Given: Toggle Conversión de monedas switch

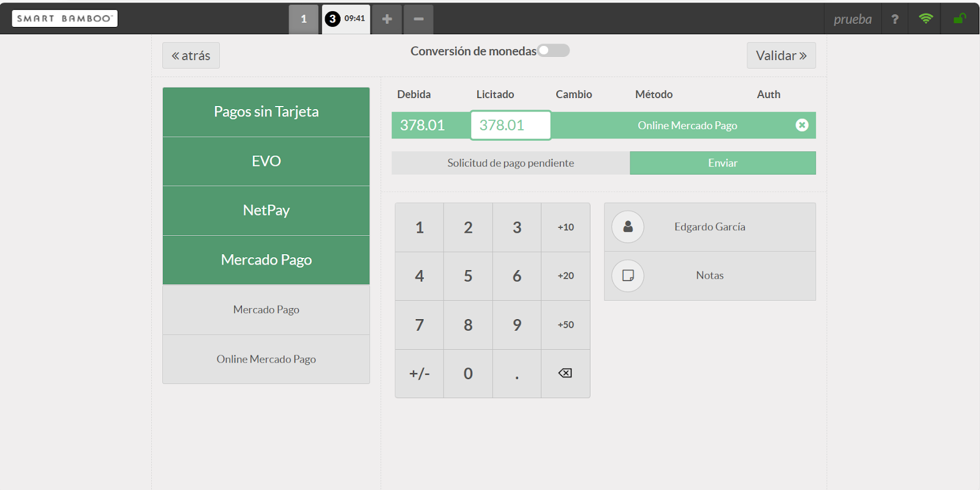Looking at the screenshot, I should click(x=554, y=50).
